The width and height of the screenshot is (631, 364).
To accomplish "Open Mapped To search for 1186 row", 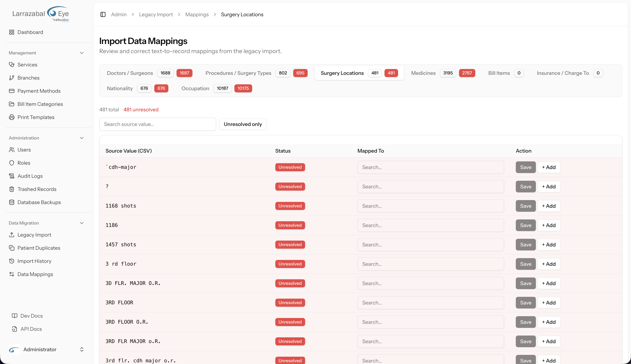I will point(431,225).
